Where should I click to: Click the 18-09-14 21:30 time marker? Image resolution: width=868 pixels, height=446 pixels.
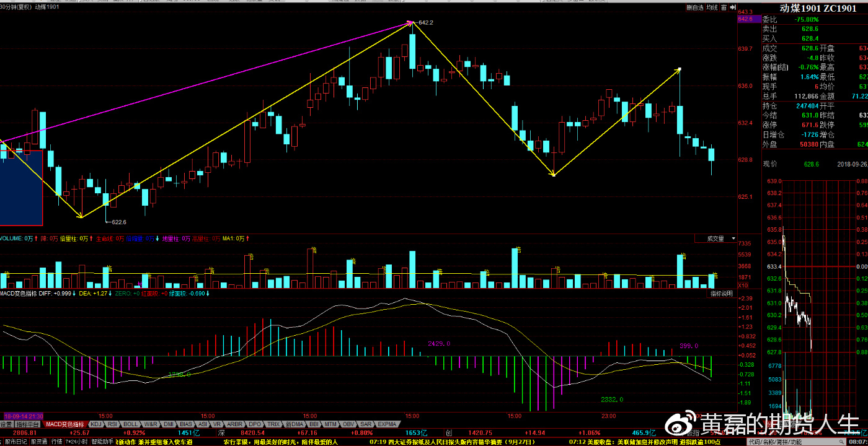(x=23, y=416)
